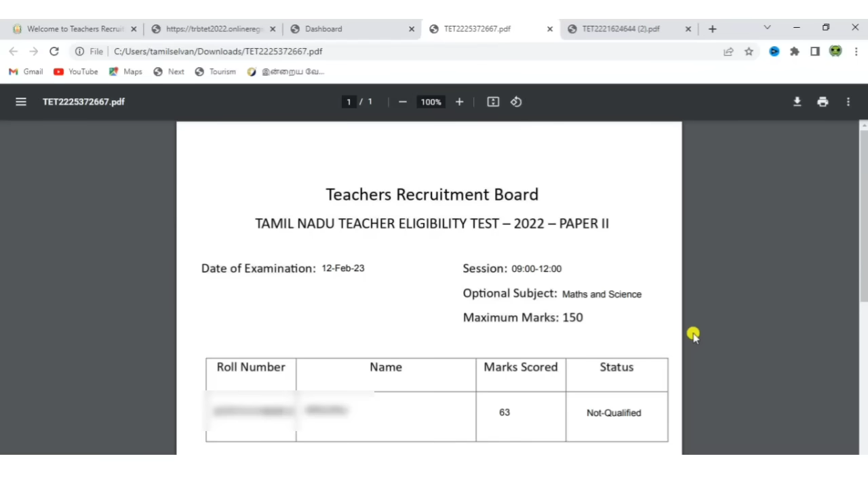868x488 pixels.
Task: Share this page icon in address bar
Action: 728,52
